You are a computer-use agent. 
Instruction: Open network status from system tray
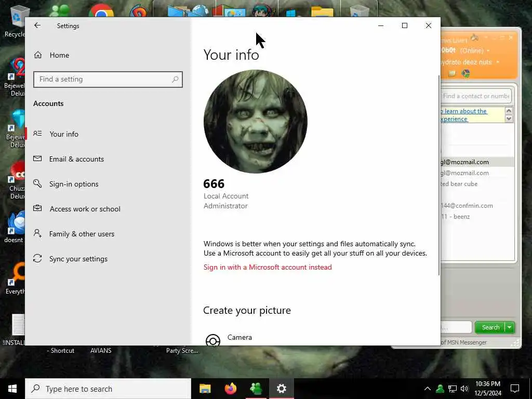pos(453,389)
